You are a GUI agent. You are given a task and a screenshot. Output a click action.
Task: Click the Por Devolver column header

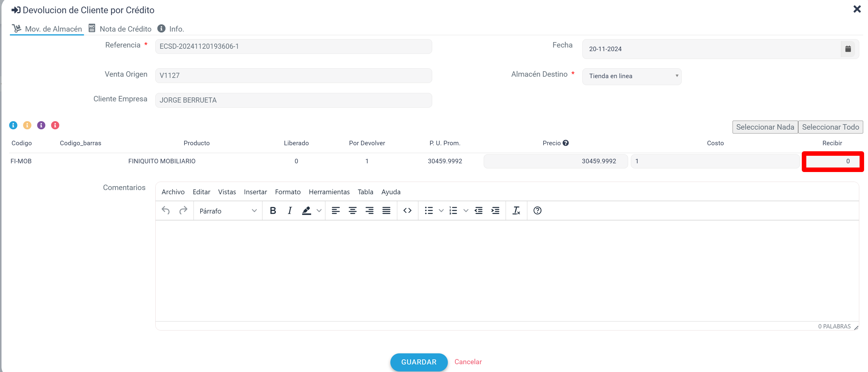(x=367, y=143)
